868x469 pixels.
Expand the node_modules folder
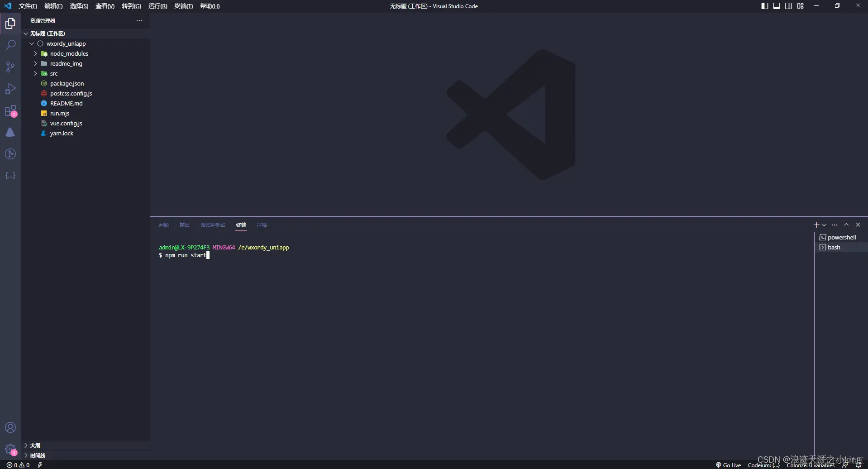click(35, 53)
